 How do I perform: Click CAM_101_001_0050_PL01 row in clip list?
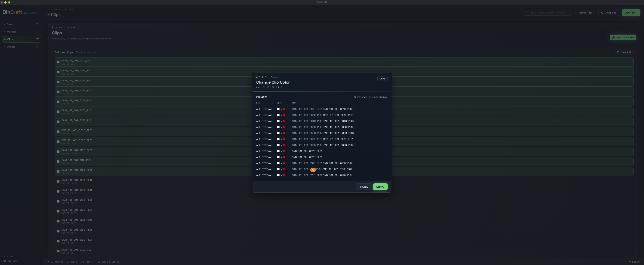[x=344, y=92]
